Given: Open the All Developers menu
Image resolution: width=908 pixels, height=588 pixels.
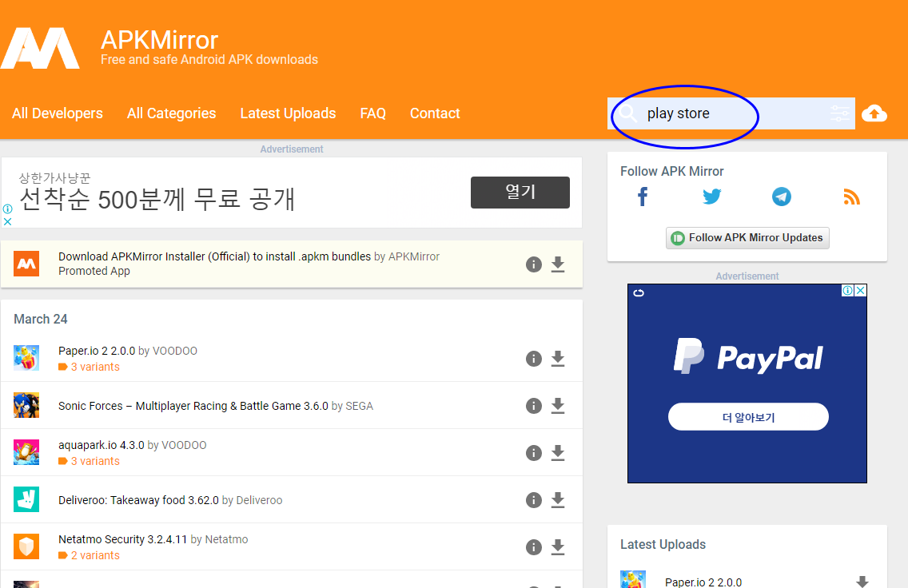Looking at the screenshot, I should [58, 113].
